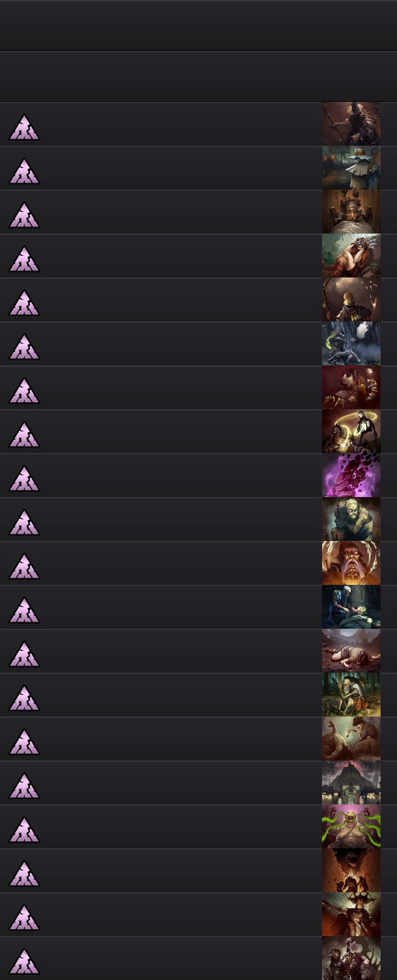Click the set icon beside the old woman in bed
This screenshot has width=397, height=980.
tap(24, 215)
